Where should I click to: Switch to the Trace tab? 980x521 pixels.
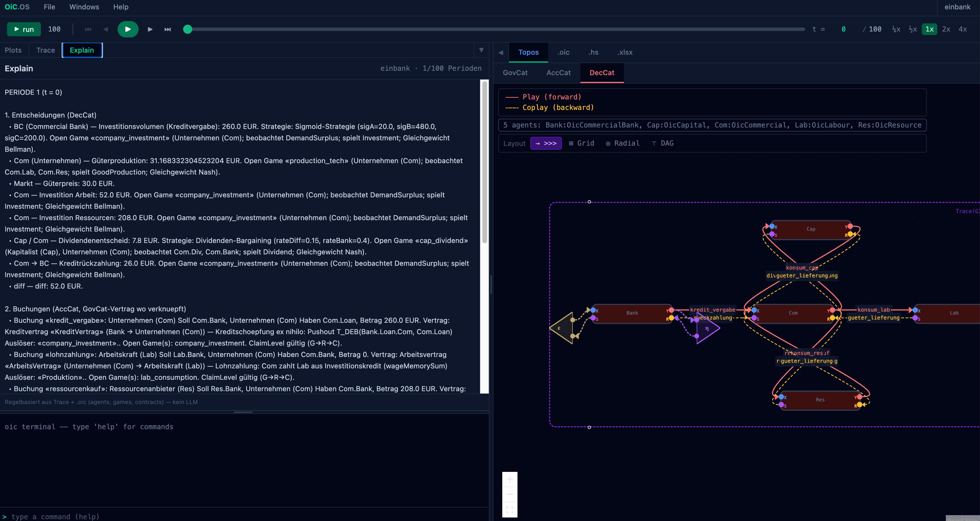[46, 50]
